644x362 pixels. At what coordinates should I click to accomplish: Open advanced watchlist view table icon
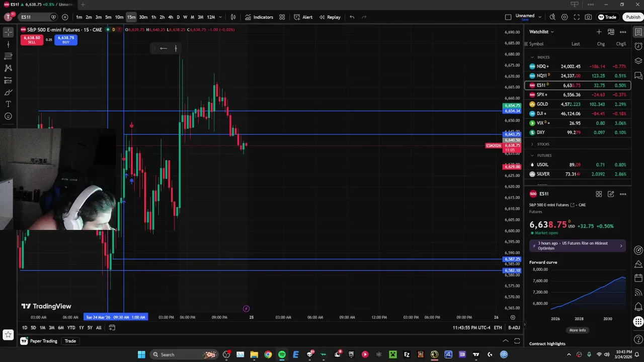[x=611, y=32]
